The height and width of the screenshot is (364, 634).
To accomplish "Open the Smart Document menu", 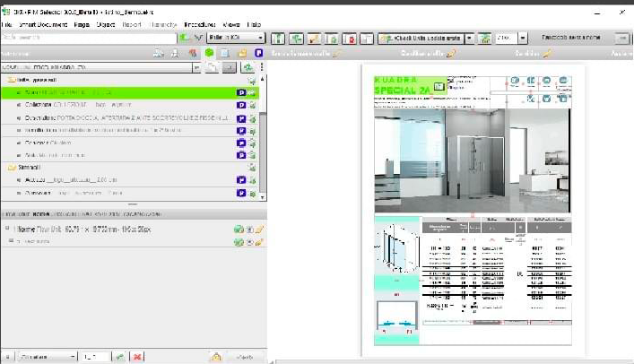I will pyautogui.click(x=43, y=25).
